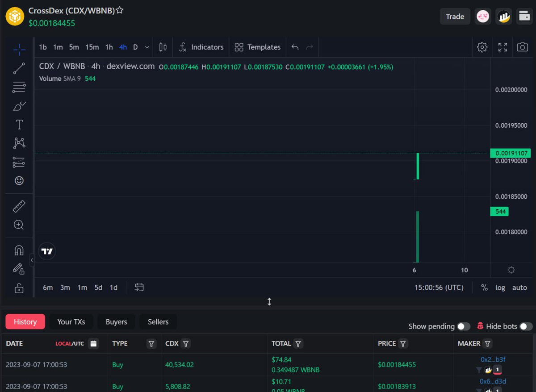Toggle magnet mode snapping
The image size is (536, 392).
tap(19, 250)
